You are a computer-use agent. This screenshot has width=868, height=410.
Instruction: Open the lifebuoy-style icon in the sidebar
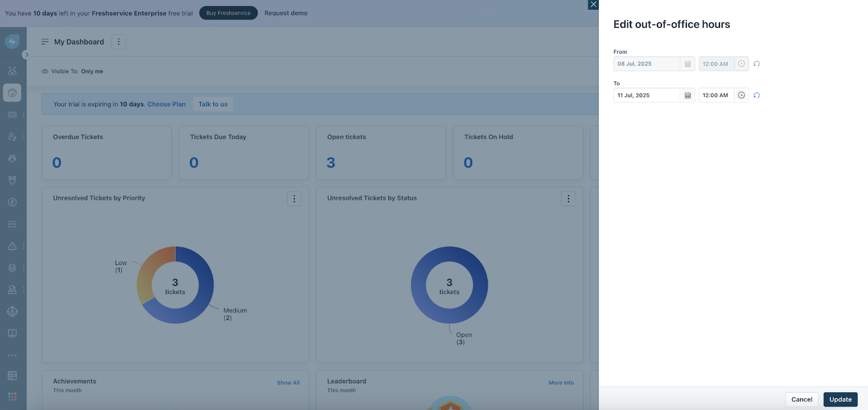(x=12, y=311)
